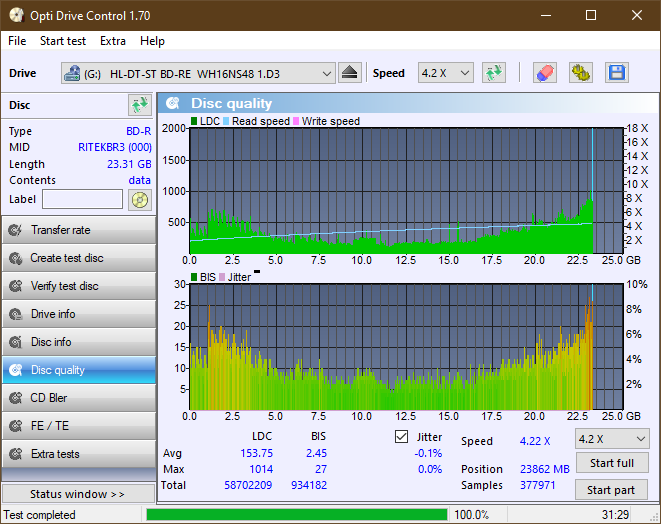Click the 100.0% progress text
This screenshot has width=661, height=524.
click(x=471, y=515)
